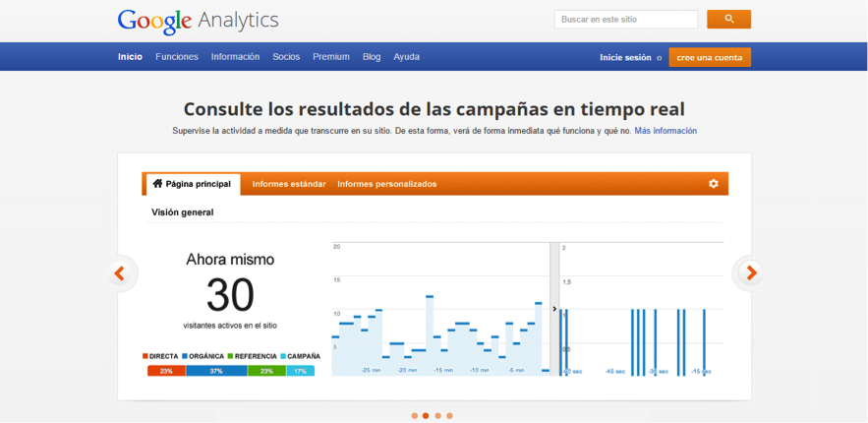The width and height of the screenshot is (868, 423).
Task: Click the orange search magnifier button
Action: (x=728, y=19)
